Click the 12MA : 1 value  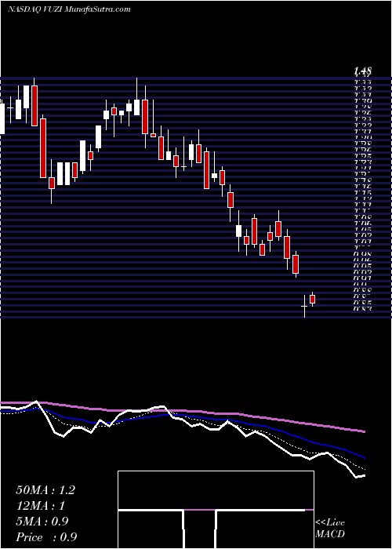pyautogui.click(x=41, y=506)
